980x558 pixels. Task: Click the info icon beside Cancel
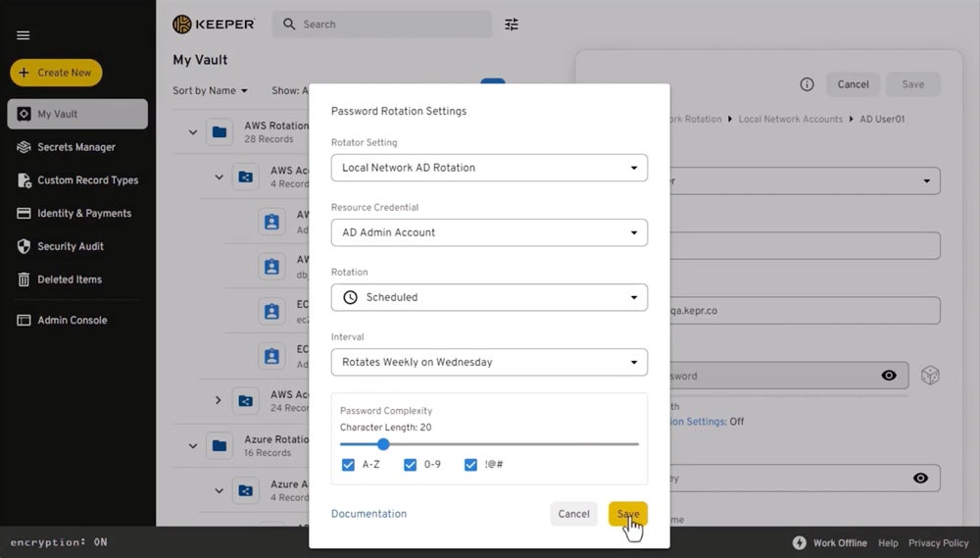click(807, 84)
